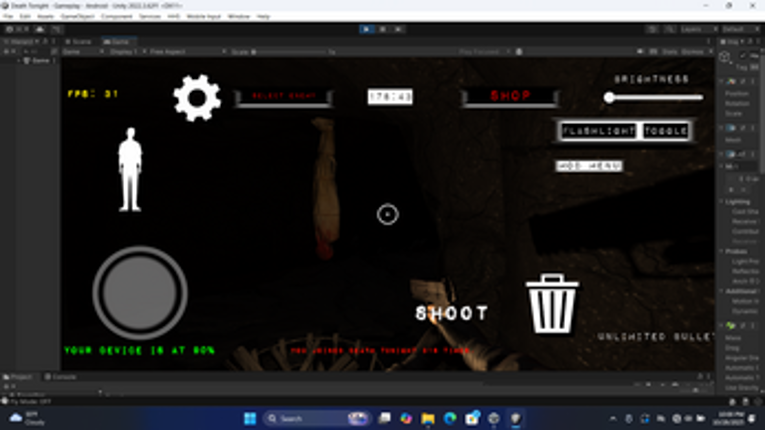This screenshot has width=765, height=430.
Task: Open the Default layout dropdown
Action: [740, 29]
